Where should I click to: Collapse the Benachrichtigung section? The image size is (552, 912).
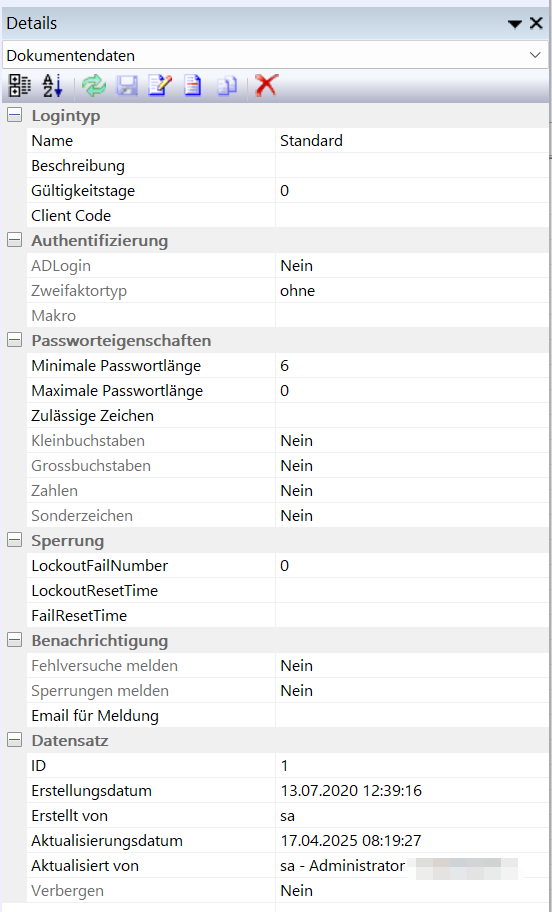[15, 640]
